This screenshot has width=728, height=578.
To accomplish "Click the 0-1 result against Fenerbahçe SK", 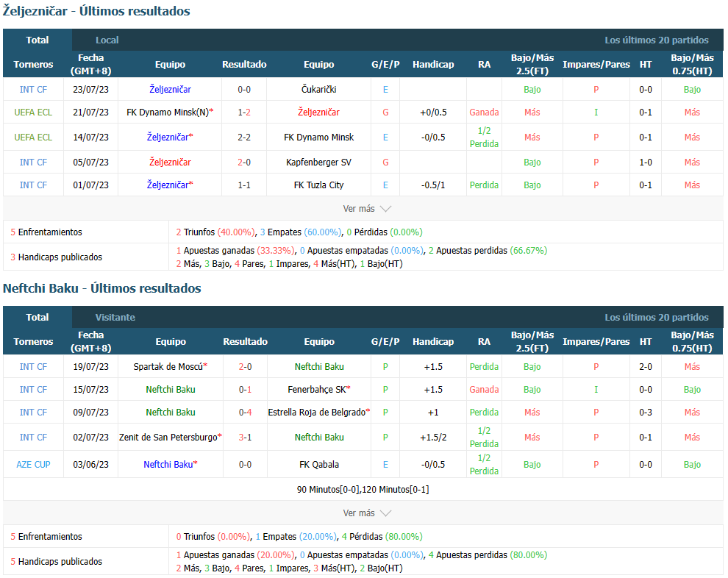I will point(245,389).
